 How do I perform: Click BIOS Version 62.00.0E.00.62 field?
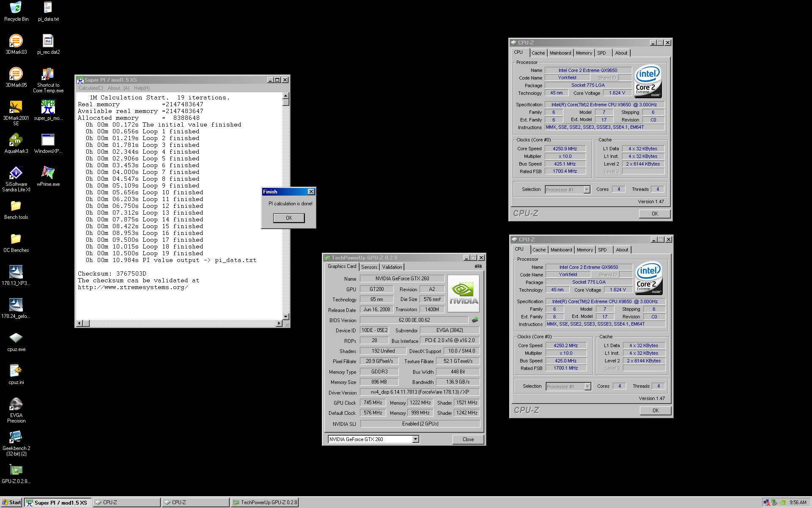click(414, 320)
